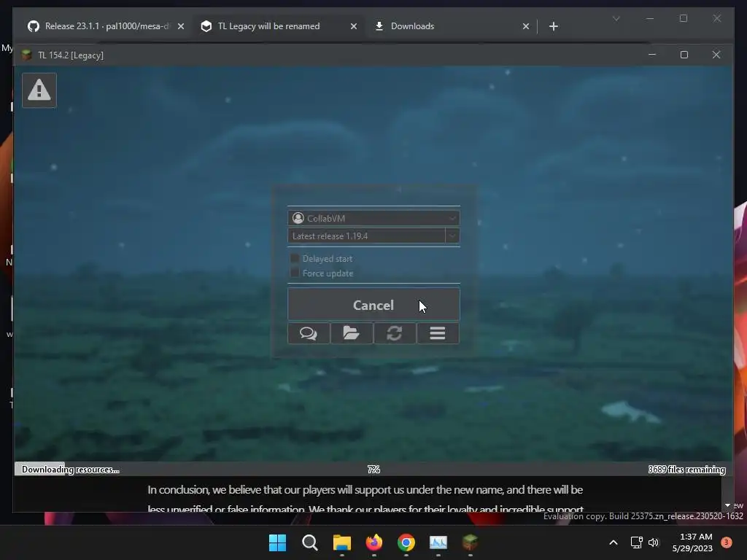Click the browser scrollbar down arrow
Viewport: 747px width, 560px height.
(727, 505)
